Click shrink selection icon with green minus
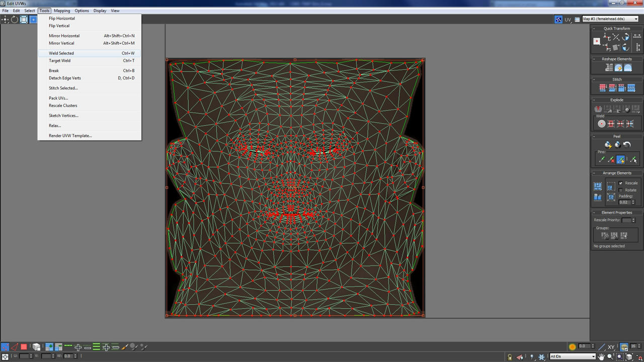 (58, 347)
